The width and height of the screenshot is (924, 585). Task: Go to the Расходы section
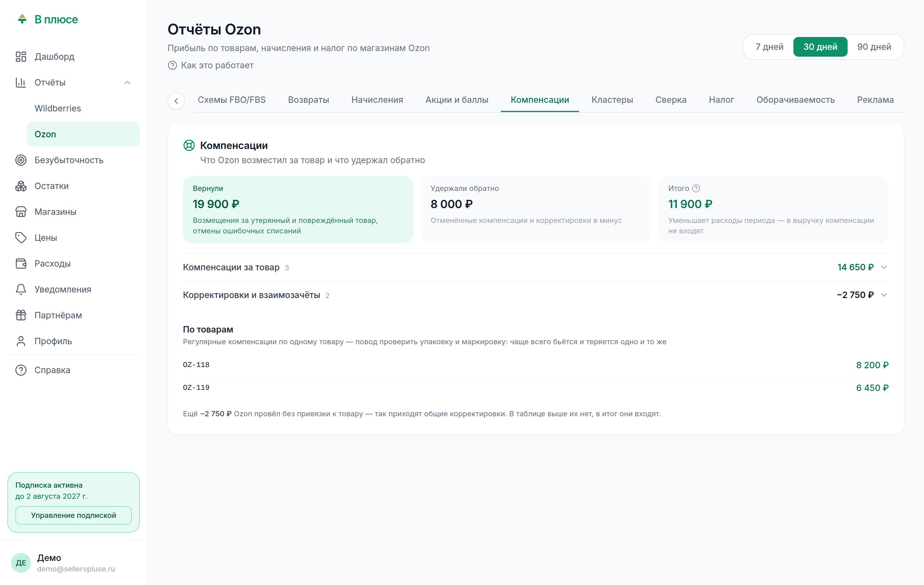click(74, 264)
